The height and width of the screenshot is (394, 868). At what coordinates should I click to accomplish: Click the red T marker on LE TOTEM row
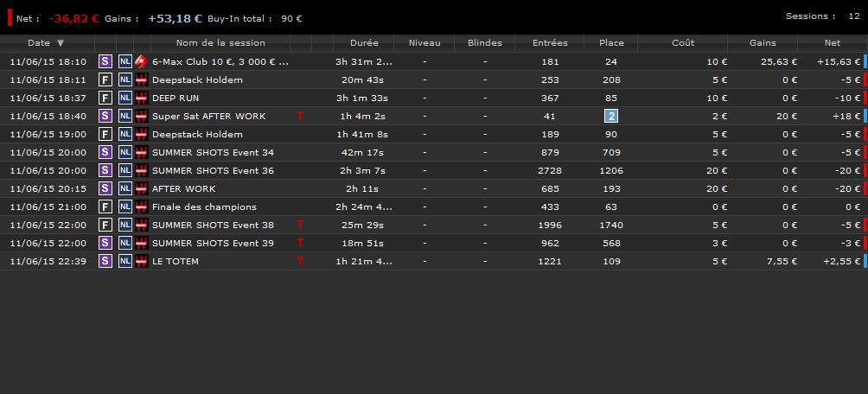pyautogui.click(x=300, y=261)
